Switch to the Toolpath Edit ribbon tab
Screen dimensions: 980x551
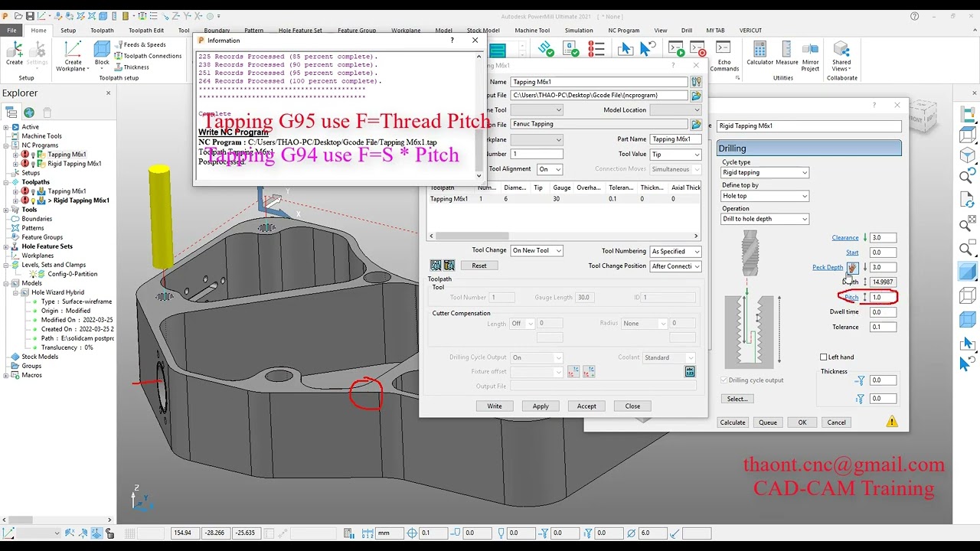tap(145, 31)
